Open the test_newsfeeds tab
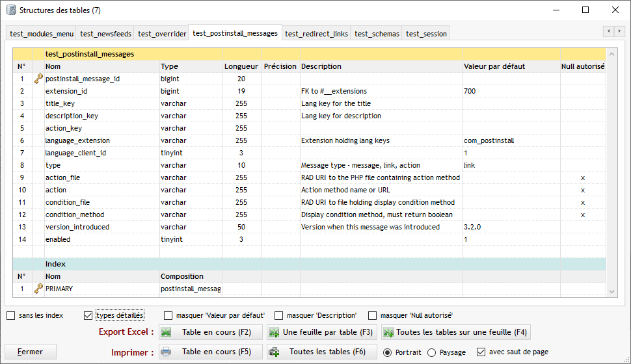This screenshot has width=631, height=364. pyautogui.click(x=105, y=34)
